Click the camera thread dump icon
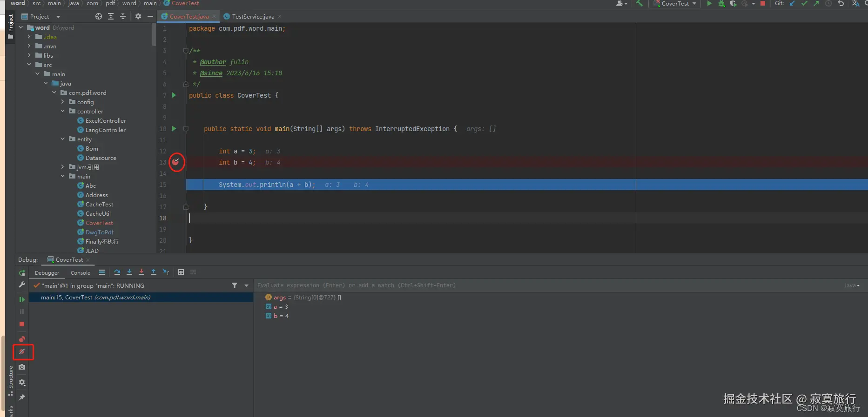This screenshot has height=417, width=868. (x=22, y=367)
